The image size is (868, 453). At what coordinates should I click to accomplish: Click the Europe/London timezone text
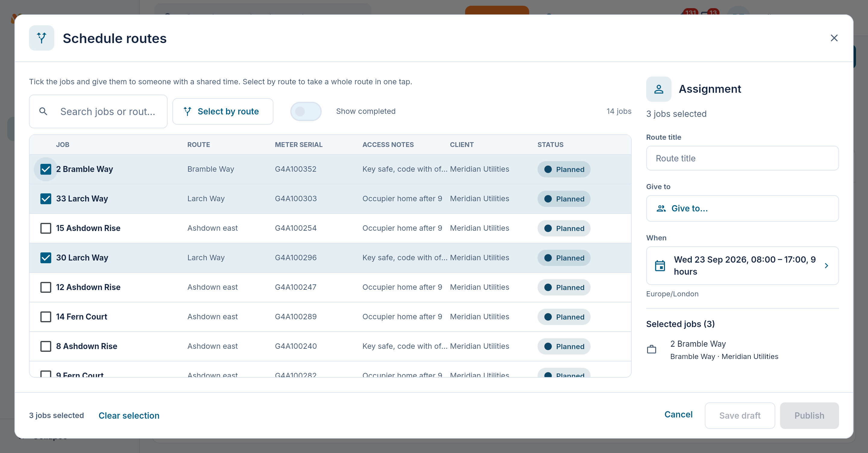coord(672,294)
